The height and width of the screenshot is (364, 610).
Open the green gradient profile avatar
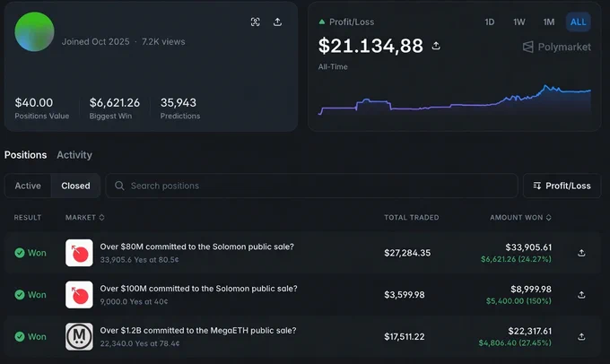[34, 31]
